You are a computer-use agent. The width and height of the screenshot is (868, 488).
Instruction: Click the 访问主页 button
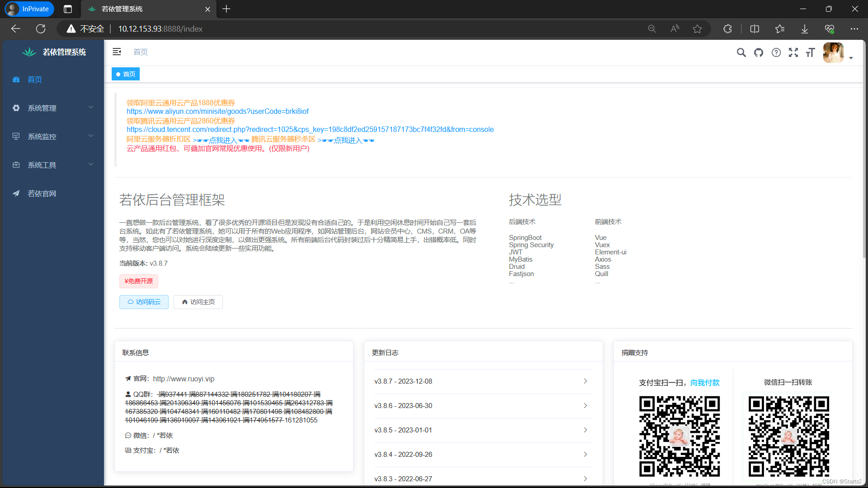(x=198, y=302)
